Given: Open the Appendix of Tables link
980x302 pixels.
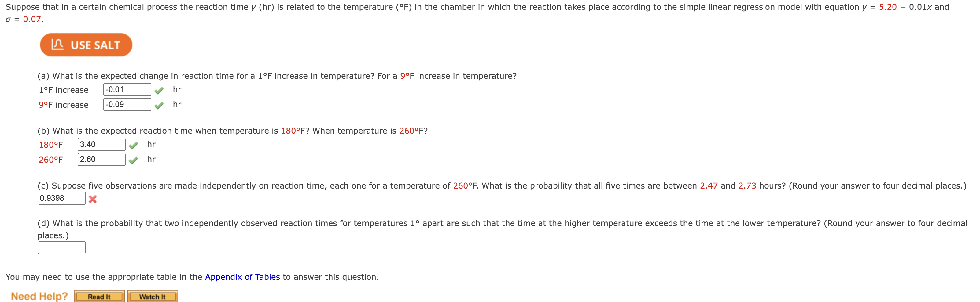Looking at the screenshot, I should click(243, 277).
